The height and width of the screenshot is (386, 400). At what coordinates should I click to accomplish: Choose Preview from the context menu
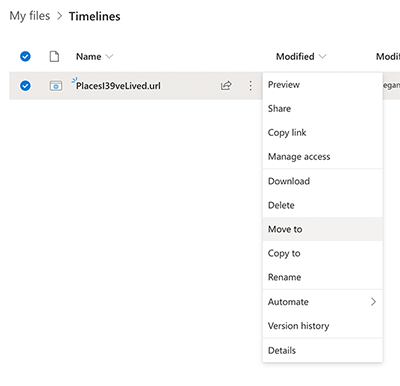tap(323, 85)
